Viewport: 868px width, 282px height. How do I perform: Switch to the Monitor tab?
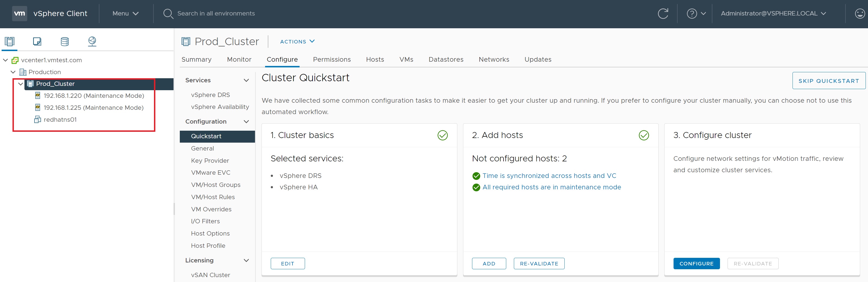(x=239, y=60)
